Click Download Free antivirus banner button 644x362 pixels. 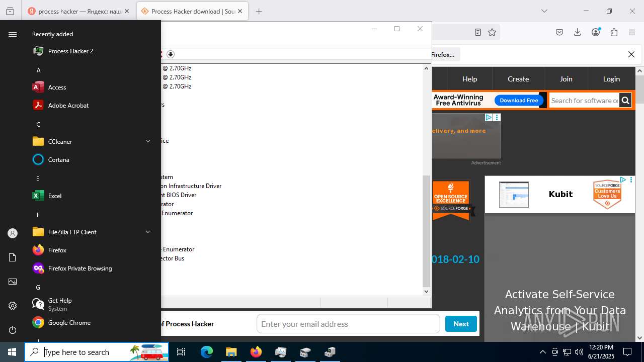click(519, 101)
